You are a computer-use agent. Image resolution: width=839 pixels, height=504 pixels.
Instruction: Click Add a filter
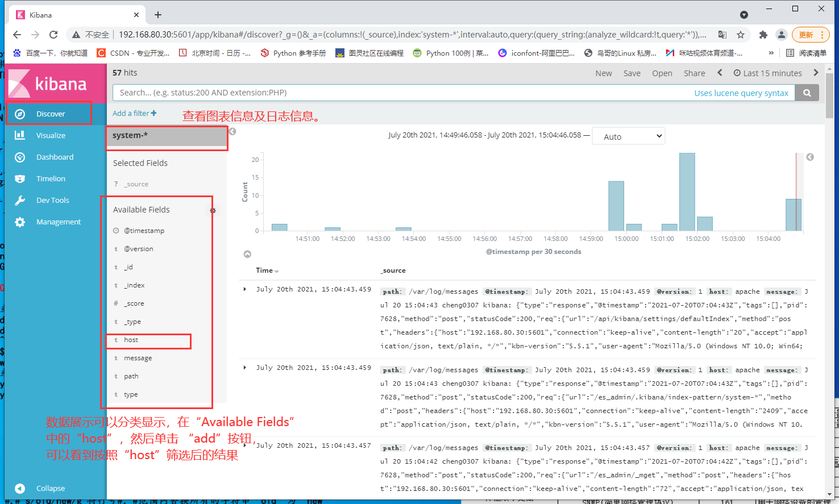(134, 114)
